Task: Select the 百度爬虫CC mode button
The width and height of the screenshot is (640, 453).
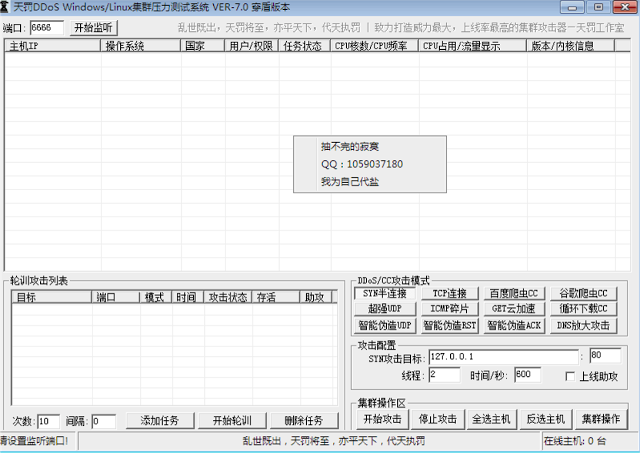Action: point(514,293)
